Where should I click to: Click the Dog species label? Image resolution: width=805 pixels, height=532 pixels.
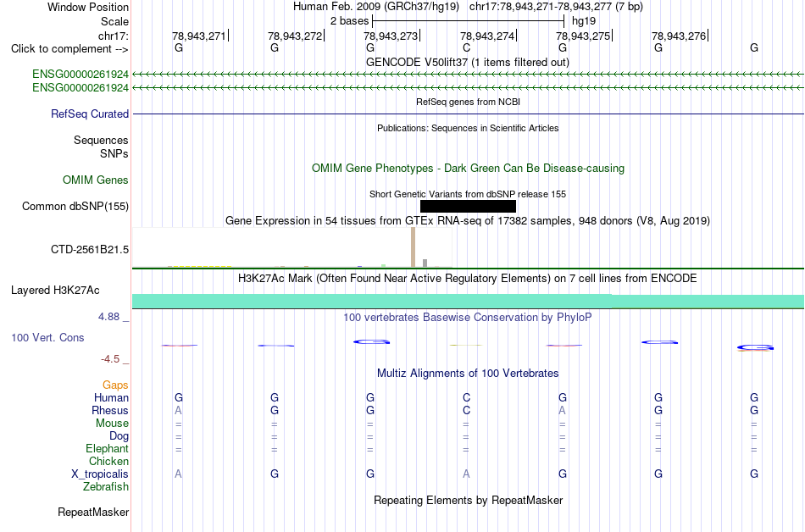(119, 436)
